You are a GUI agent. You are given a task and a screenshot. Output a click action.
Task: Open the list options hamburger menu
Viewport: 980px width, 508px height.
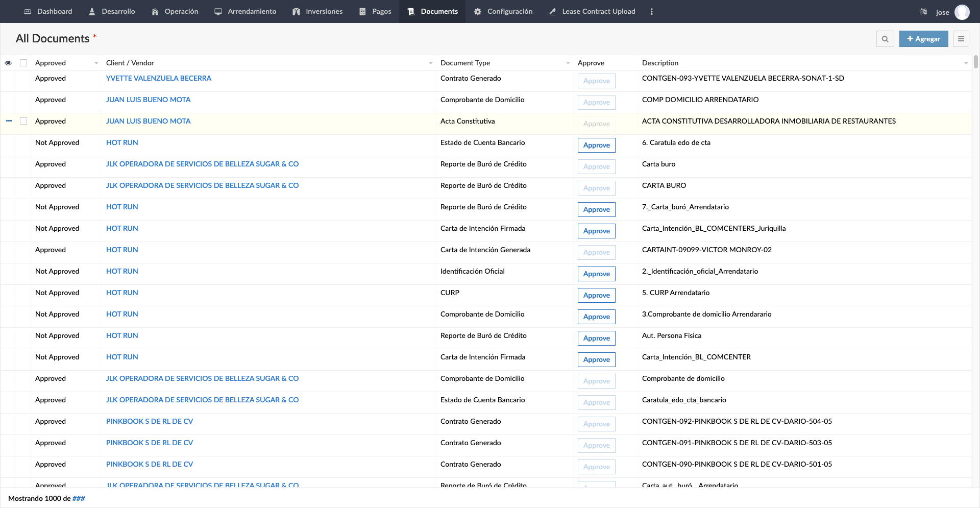point(961,39)
